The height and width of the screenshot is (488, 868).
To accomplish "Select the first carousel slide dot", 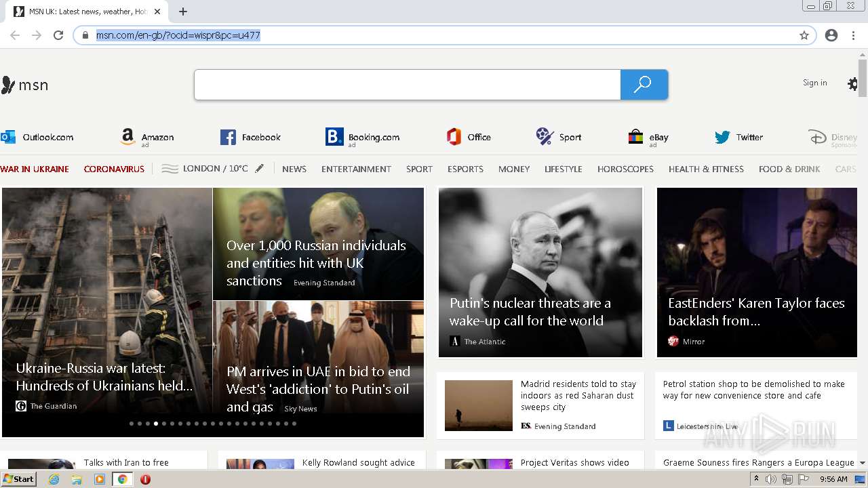I will 132,424.
